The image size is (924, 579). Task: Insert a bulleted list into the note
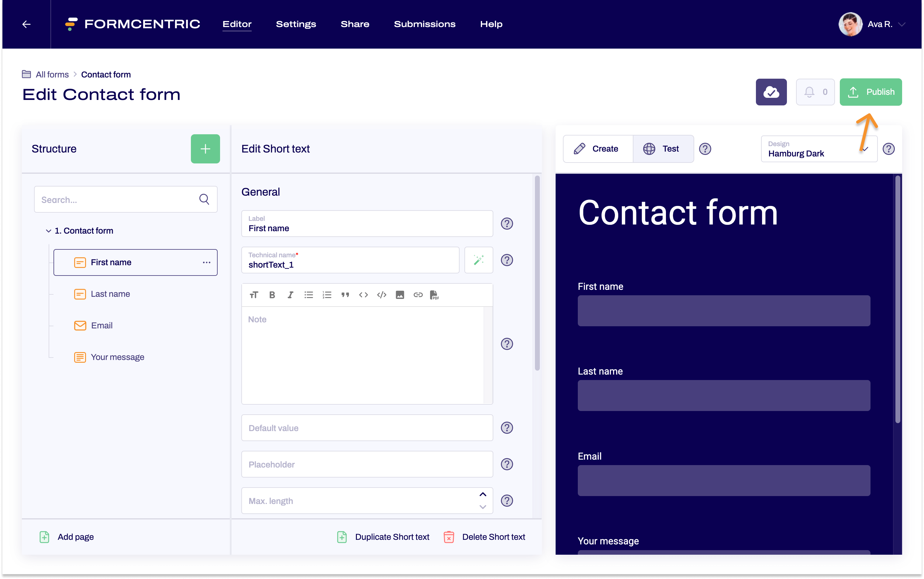tap(309, 294)
